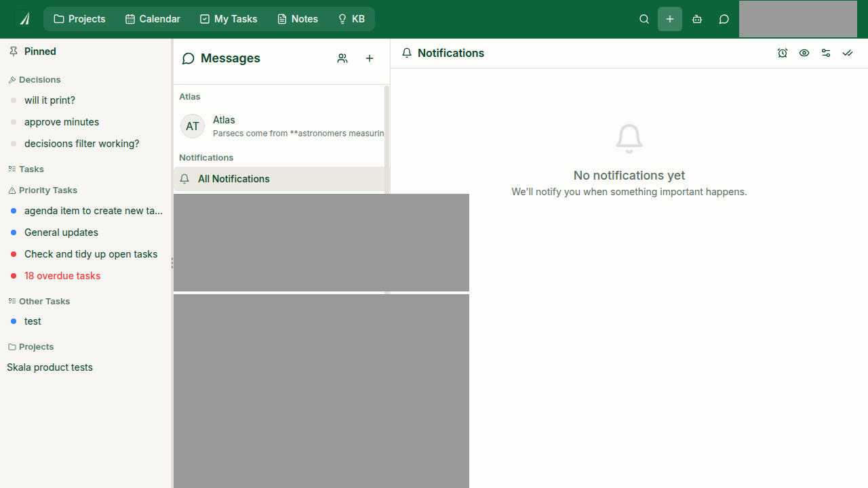Image resolution: width=868 pixels, height=488 pixels.
Task: Click the bell icon next to All Notifications
Action: click(x=184, y=179)
